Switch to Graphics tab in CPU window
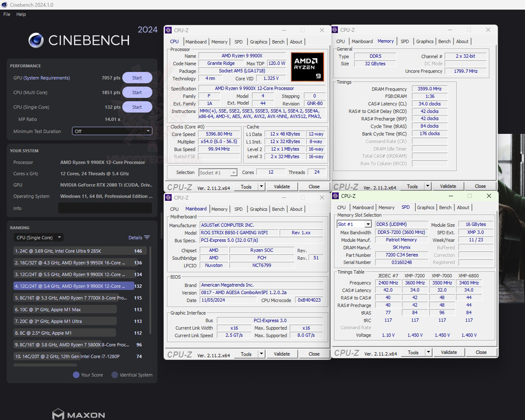The height and width of the screenshot is (420, 525). coord(258,42)
